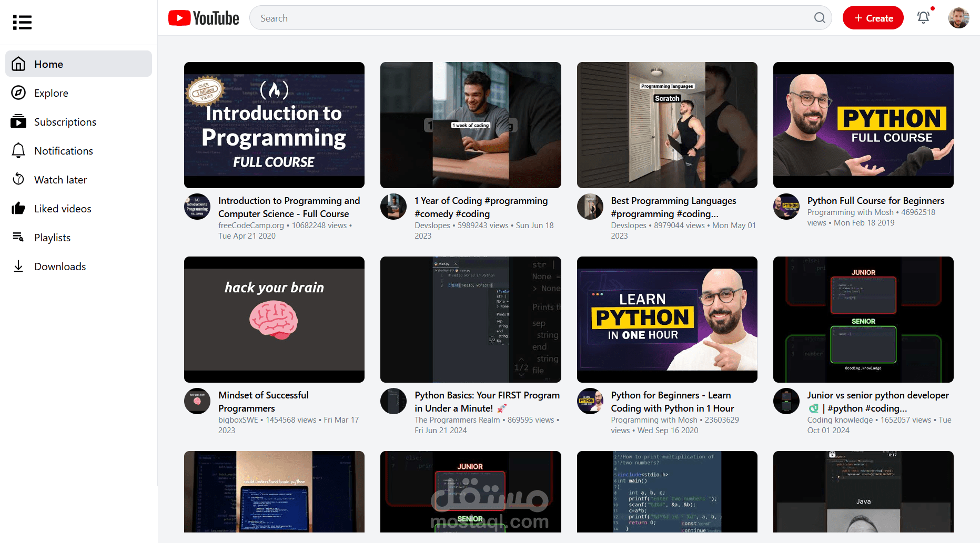Click freeCodeCamp.org channel name
This screenshot has width=980, height=543.
(x=251, y=226)
